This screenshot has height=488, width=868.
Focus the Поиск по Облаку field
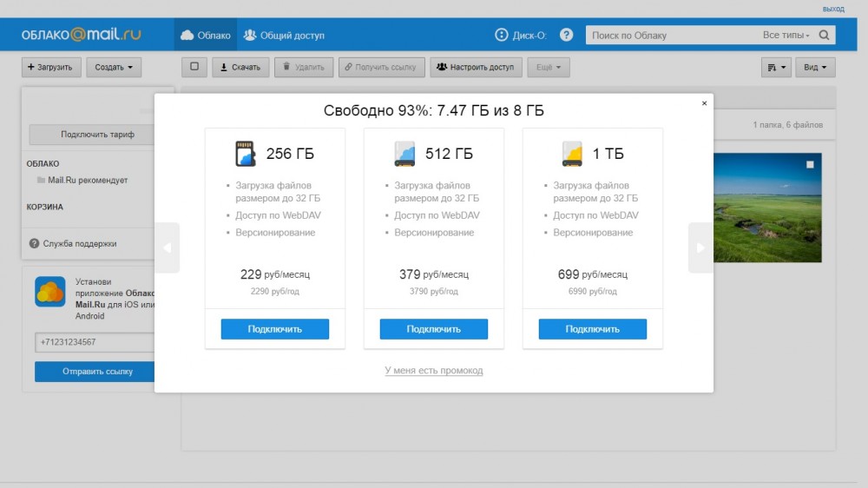click(x=670, y=35)
